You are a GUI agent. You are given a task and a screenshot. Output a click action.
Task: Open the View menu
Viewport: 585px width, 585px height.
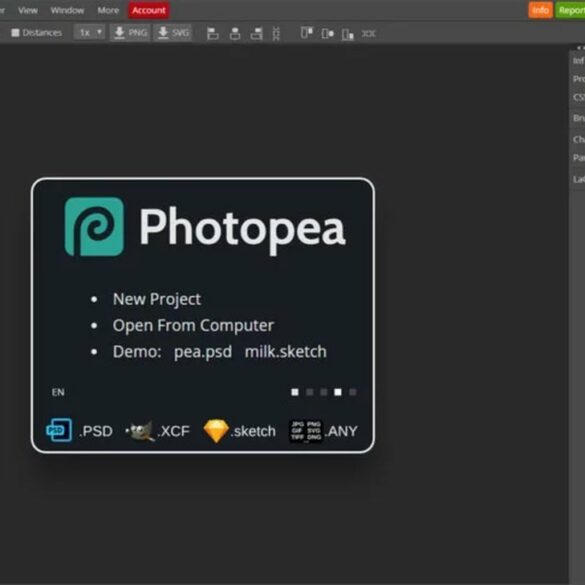coord(28,10)
